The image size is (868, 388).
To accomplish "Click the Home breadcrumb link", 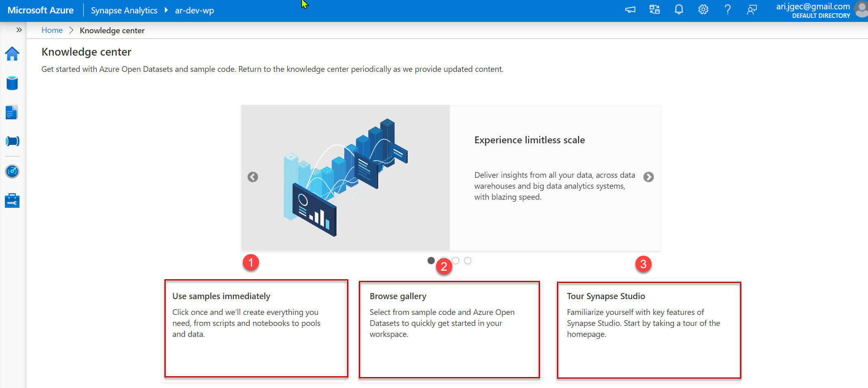I will 52,30.
